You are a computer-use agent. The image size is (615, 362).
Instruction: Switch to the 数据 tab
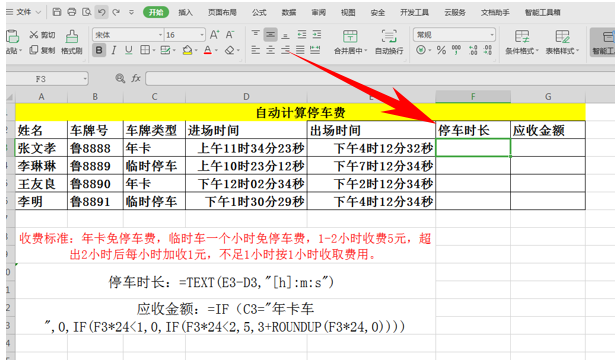pyautogui.click(x=289, y=13)
